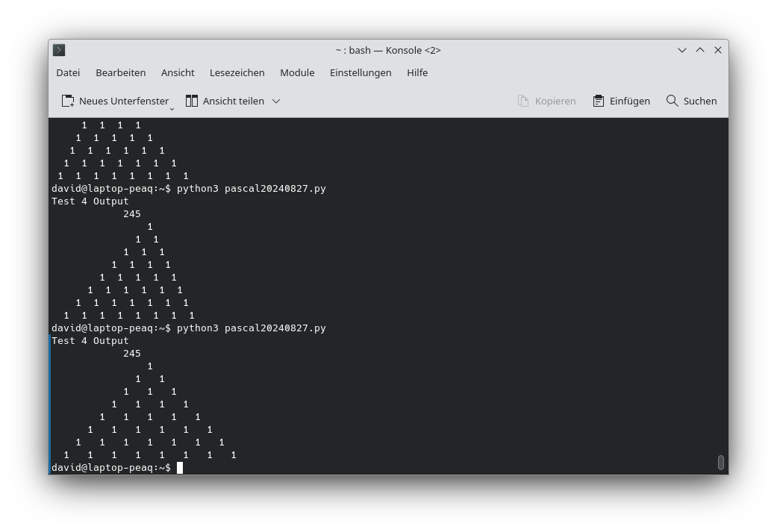Click the Suchen magnifier icon
Viewport: 777px width, 532px height.
click(671, 100)
